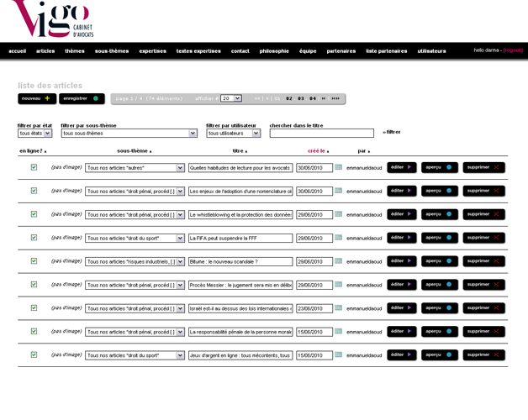Open calendar icon for 'Procès Messier' row

click(339, 285)
